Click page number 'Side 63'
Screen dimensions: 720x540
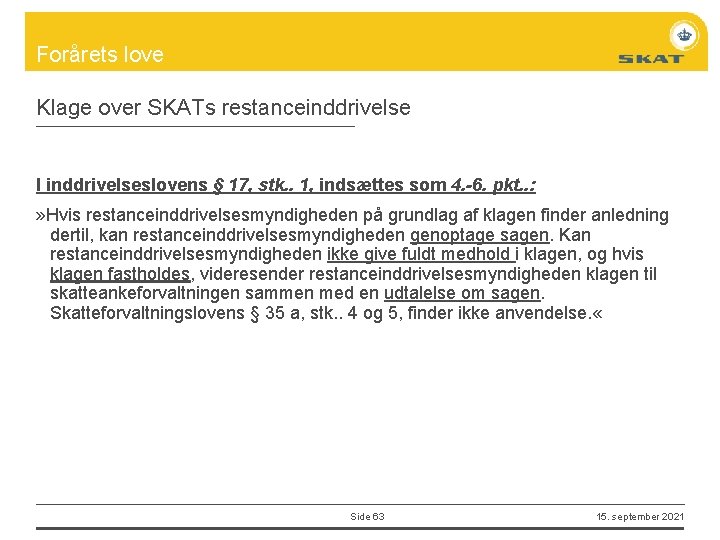pos(367,517)
